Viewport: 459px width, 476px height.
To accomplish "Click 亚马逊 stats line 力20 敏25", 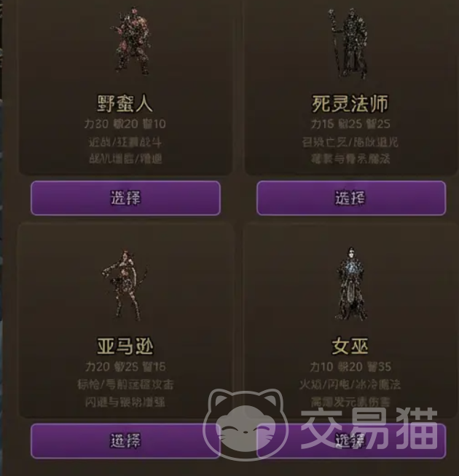I will (125, 367).
